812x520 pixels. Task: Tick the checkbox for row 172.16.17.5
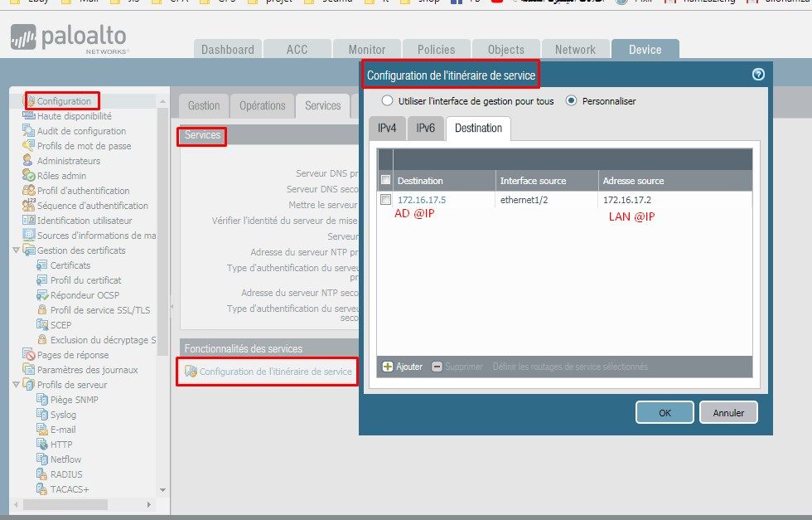[385, 200]
